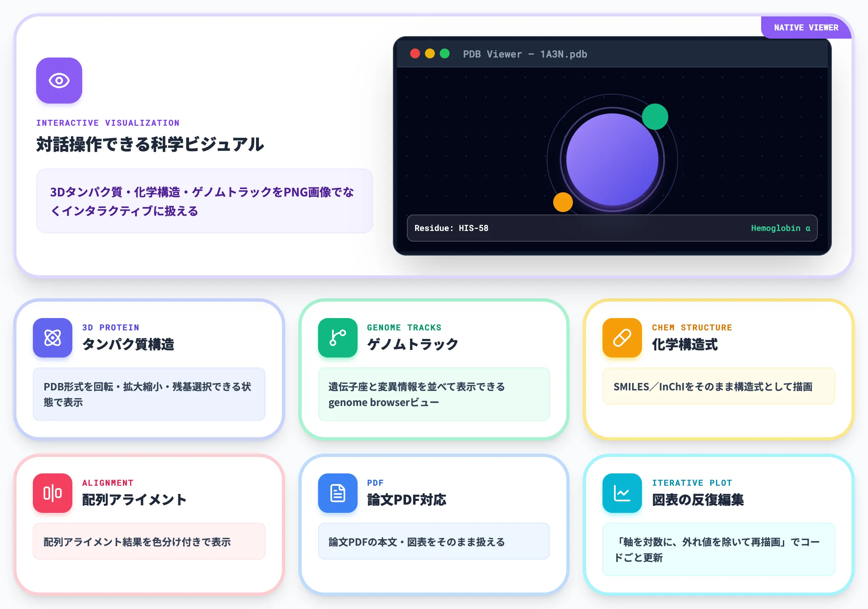
Task: Click the 論文PDFの本文・図表 description
Action: (x=417, y=542)
